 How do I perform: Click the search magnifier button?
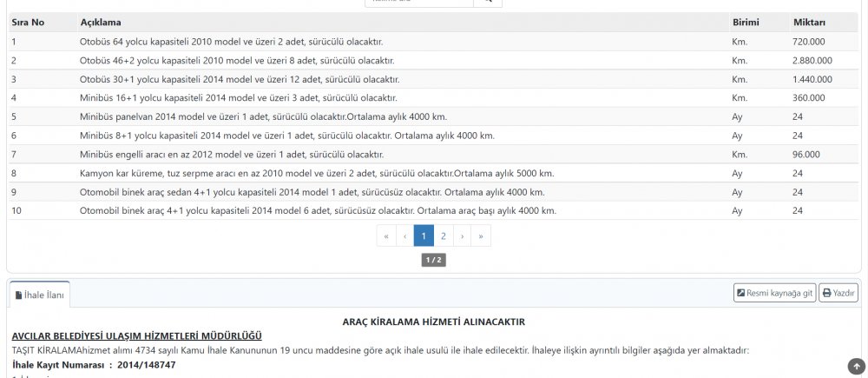[x=488, y=3]
